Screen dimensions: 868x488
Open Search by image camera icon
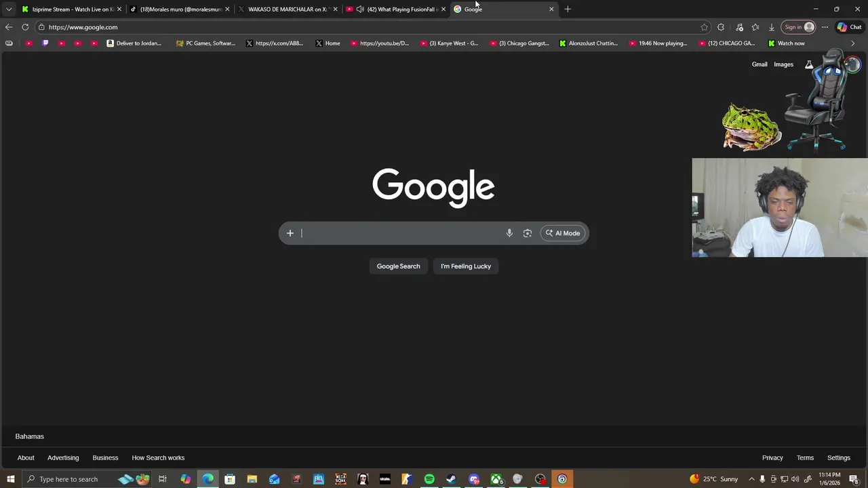528,233
